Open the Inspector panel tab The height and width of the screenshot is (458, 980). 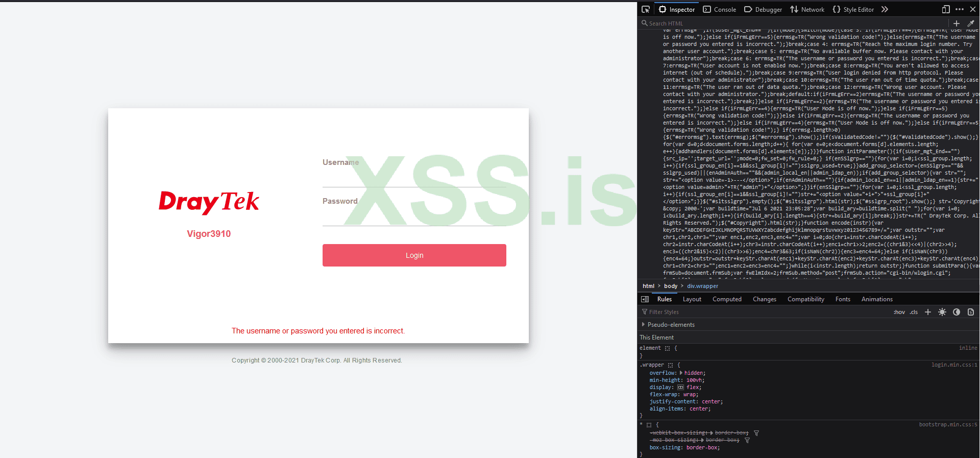[677, 9]
